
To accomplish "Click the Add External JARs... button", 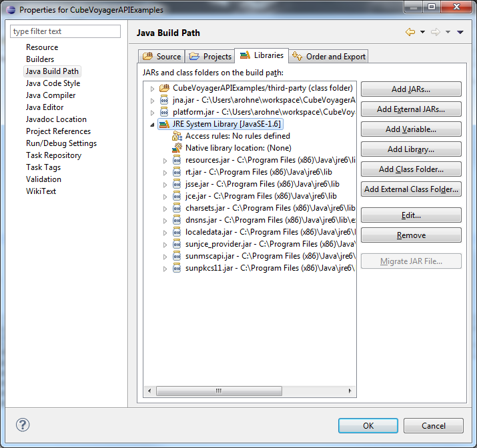I will click(411, 109).
